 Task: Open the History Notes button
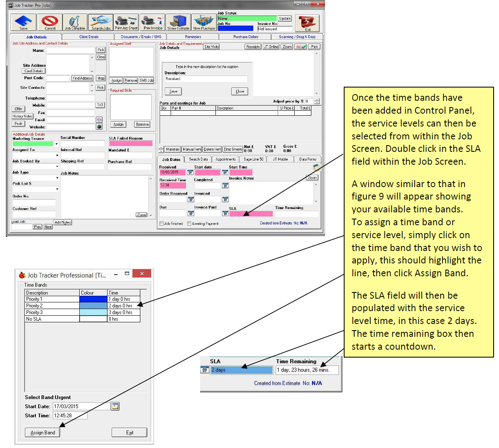click(x=22, y=116)
